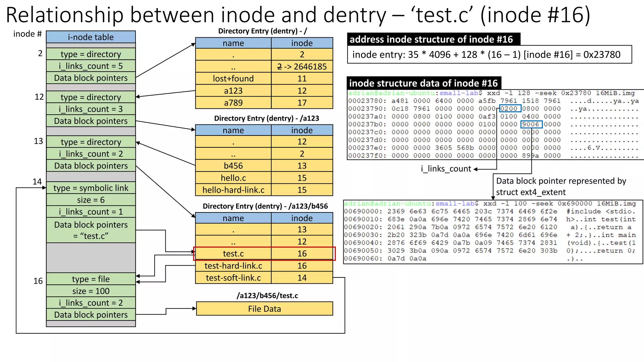Click the test-soft-link.c entry name

click(x=233, y=278)
